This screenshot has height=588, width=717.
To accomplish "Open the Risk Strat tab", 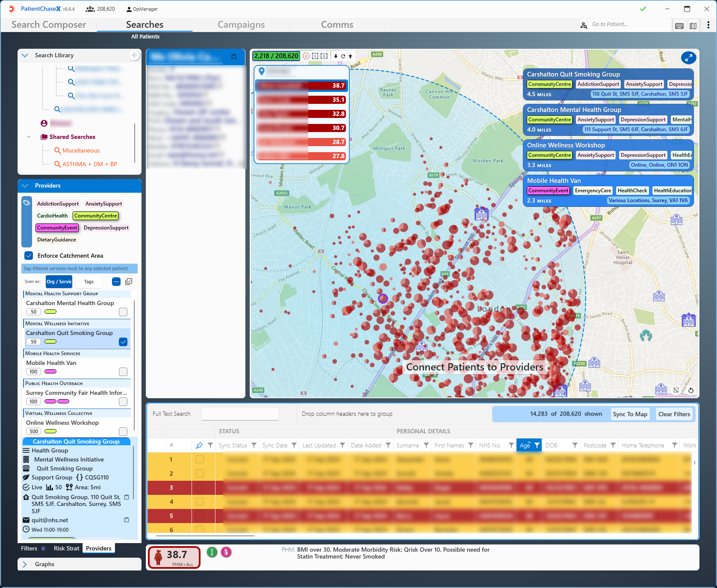I will [x=66, y=548].
